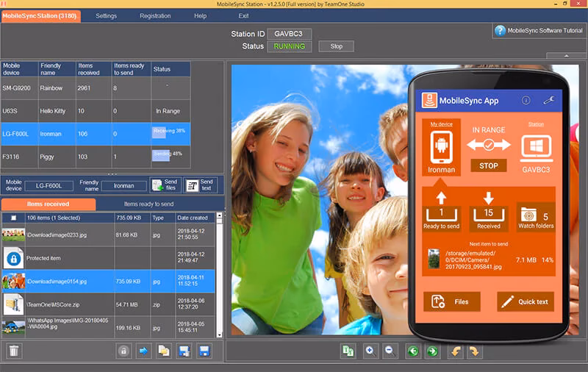The height and width of the screenshot is (372, 588).
Task: Rotate image counterclockwise with orange arrow
Action: point(456,351)
